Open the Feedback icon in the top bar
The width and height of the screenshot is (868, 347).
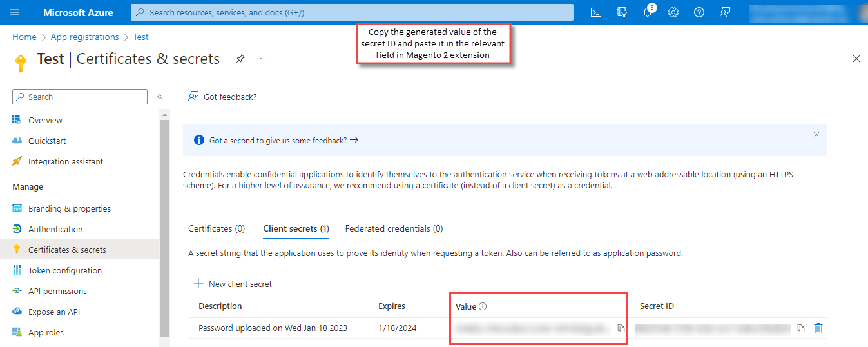(725, 12)
